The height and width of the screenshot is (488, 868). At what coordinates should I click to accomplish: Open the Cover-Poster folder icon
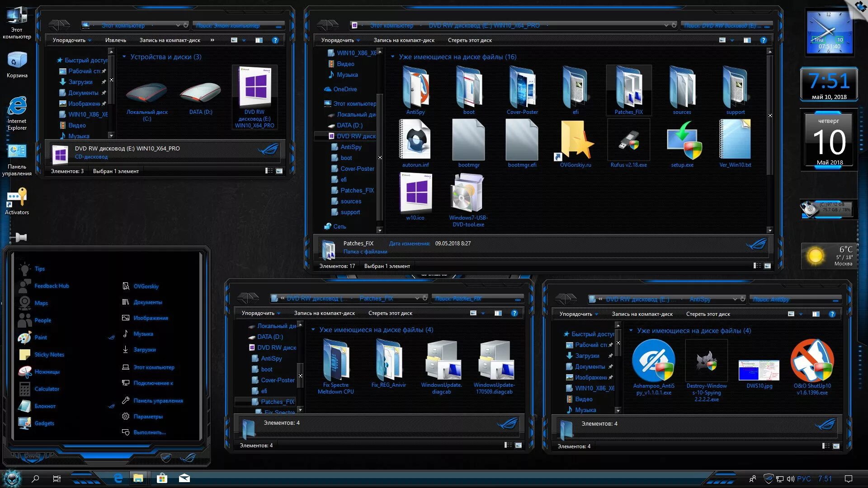[522, 90]
